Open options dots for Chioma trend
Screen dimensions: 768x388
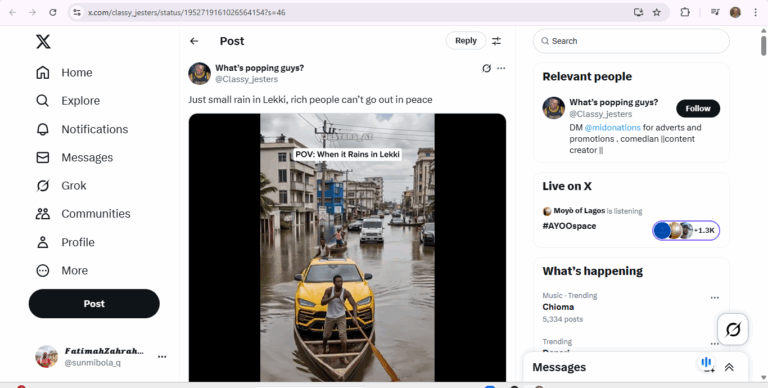coord(715,297)
